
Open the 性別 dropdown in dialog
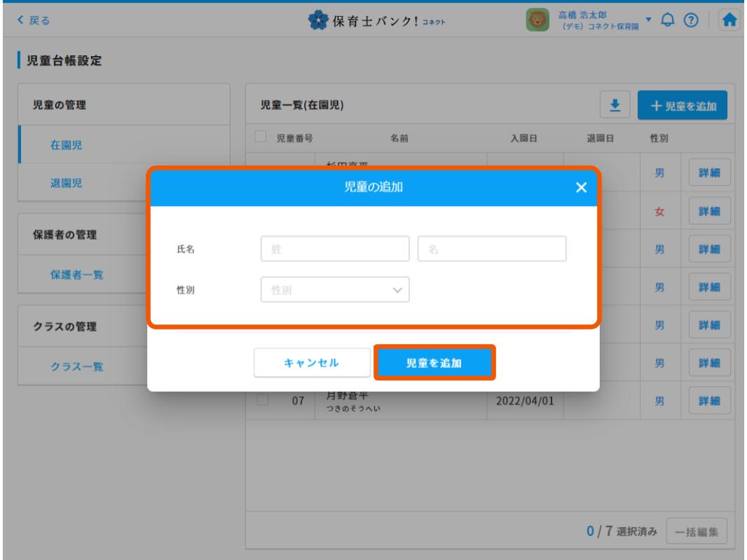pos(334,289)
